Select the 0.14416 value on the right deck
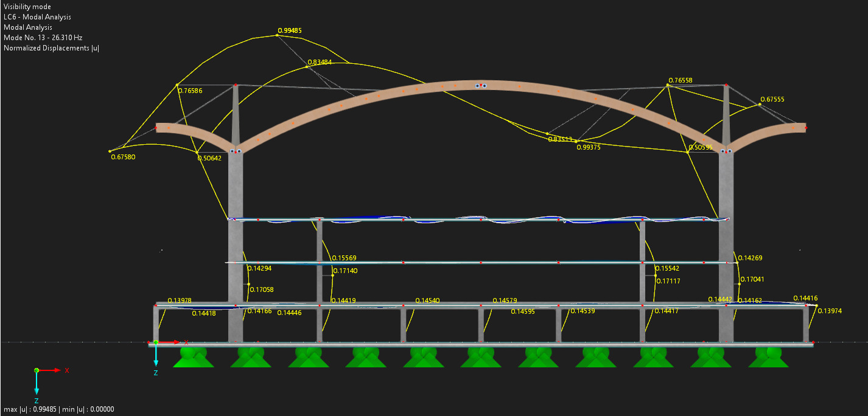 pyautogui.click(x=805, y=298)
